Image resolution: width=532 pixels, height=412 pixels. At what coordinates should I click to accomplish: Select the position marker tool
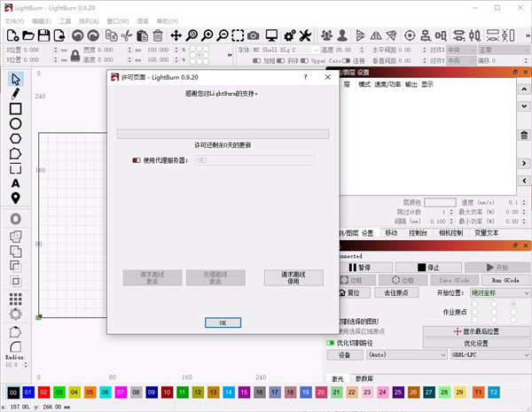point(15,197)
